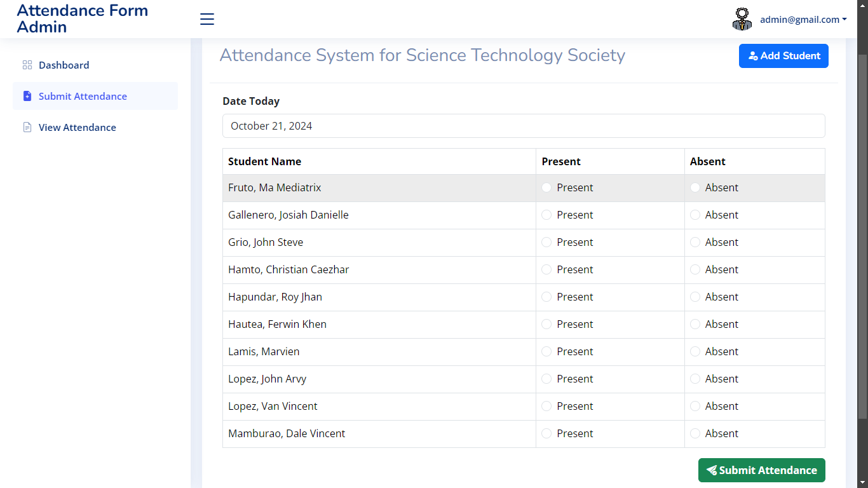Go to View Attendance in sidebar
Viewport: 868px width, 488px height.
tap(77, 127)
